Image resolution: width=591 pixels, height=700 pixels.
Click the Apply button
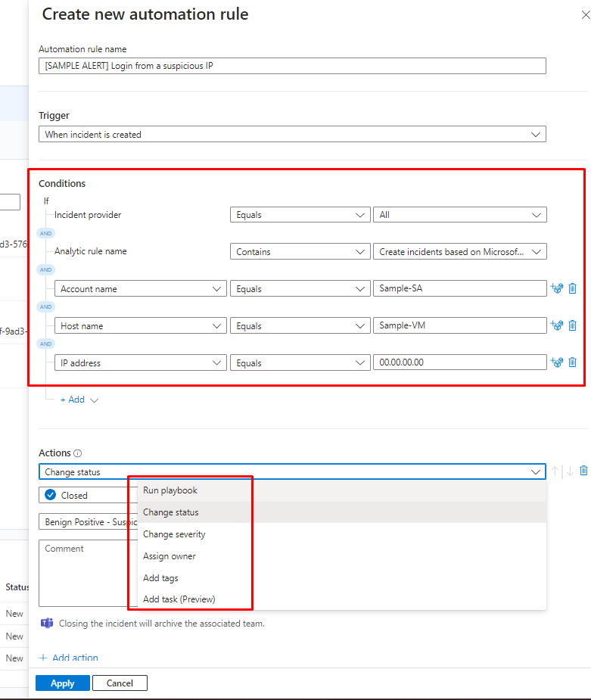click(62, 683)
